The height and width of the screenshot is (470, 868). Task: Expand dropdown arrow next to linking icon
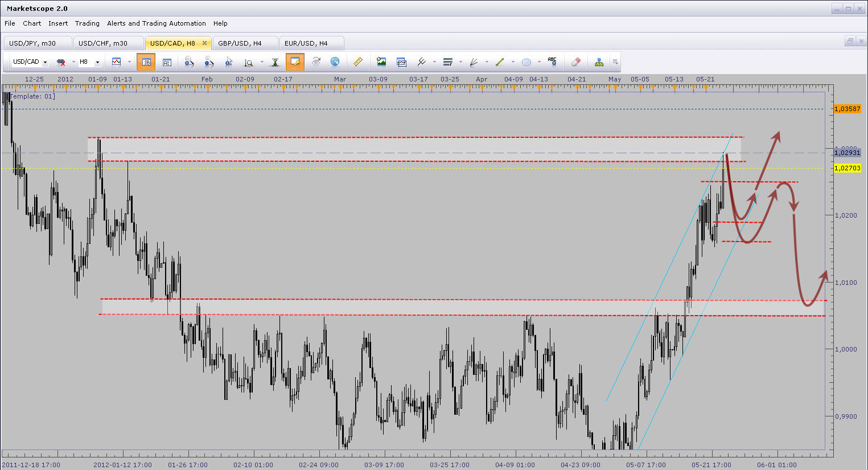(x=73, y=62)
